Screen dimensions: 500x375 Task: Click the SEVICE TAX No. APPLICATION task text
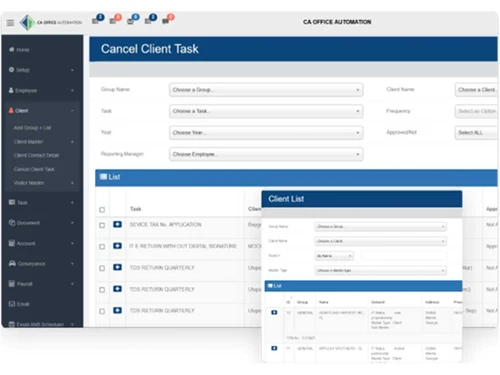point(165,224)
